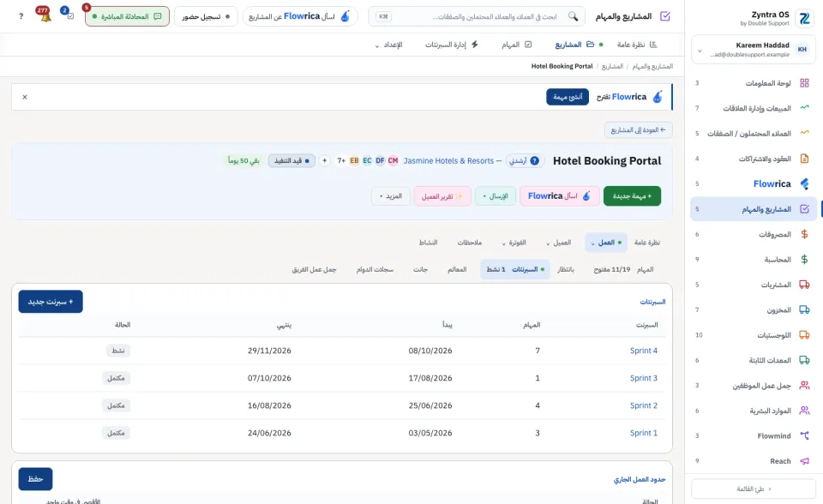Open the dashboard icon لوحة المعلومات

tap(804, 83)
